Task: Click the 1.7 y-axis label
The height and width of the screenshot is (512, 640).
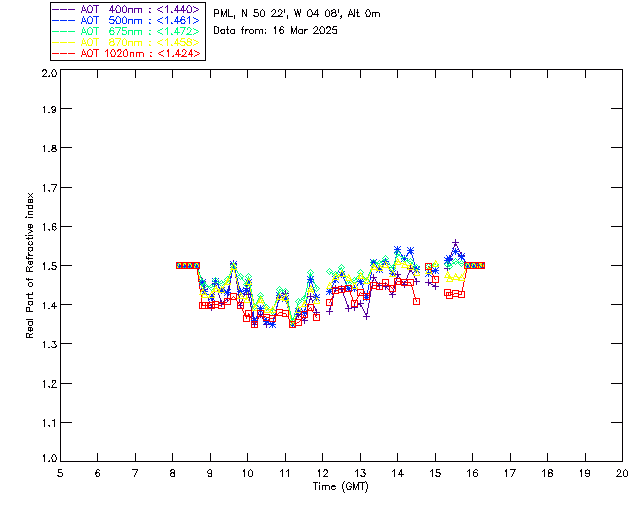Action: 49,188
